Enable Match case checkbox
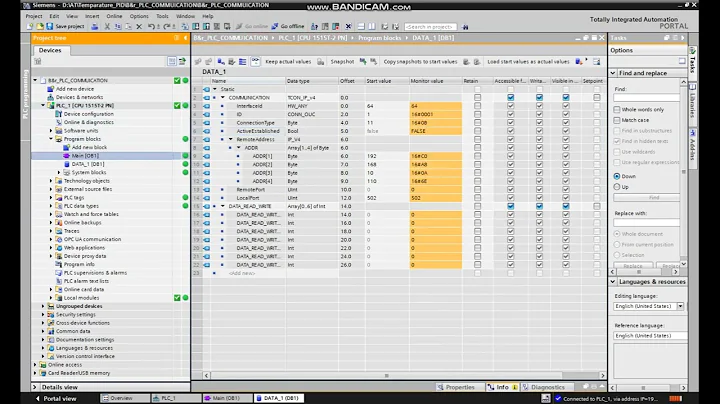The image size is (720, 404). (617, 120)
